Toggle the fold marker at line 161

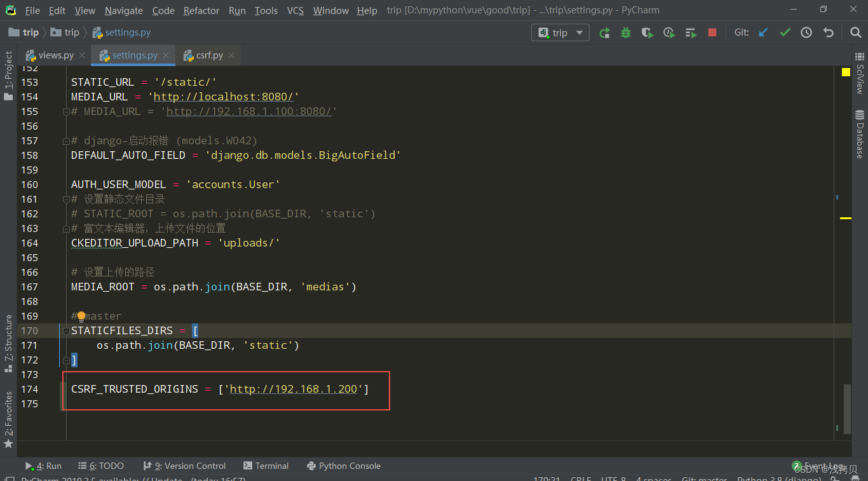65,200
